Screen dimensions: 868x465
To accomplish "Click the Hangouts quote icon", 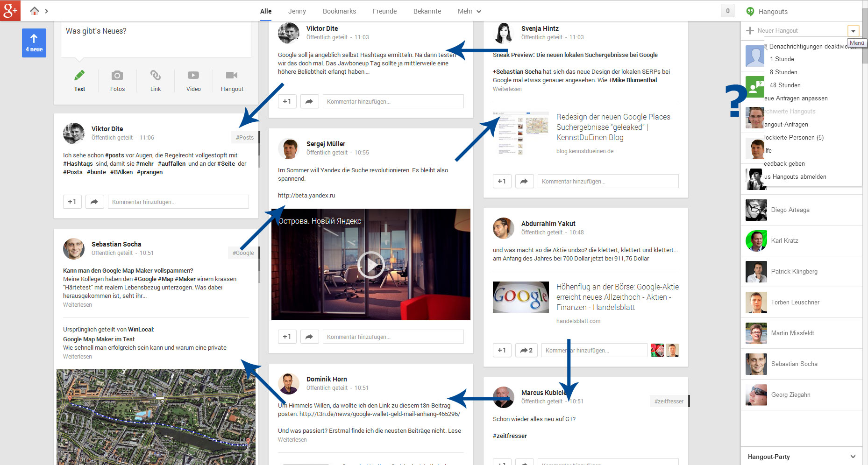I will point(750,11).
